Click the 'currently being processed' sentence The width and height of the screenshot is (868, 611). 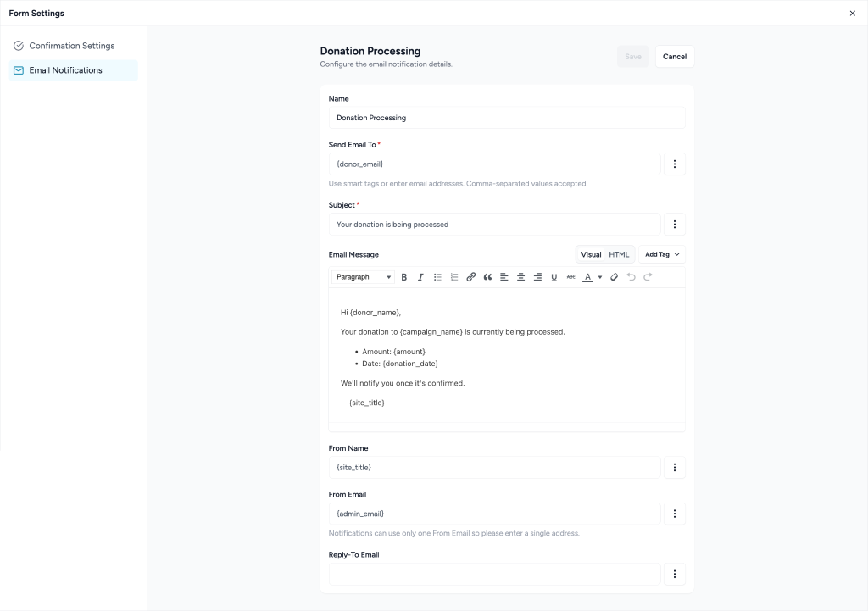click(x=453, y=332)
